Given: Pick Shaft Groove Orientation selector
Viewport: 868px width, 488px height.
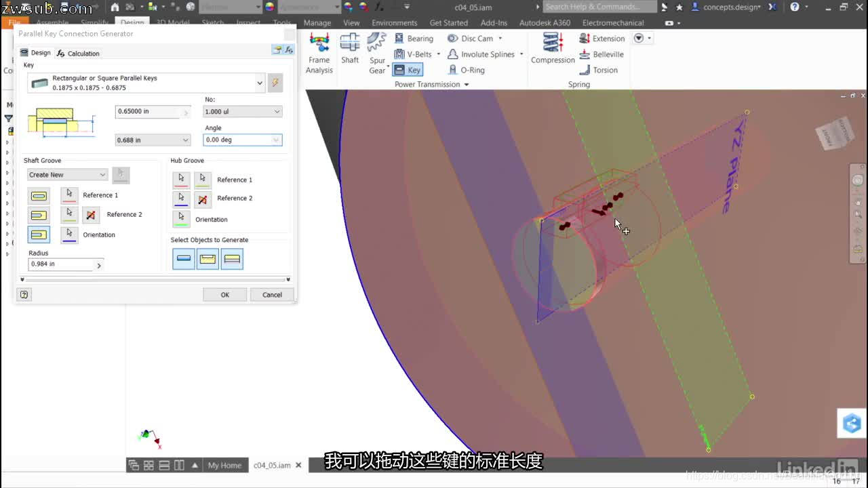Looking at the screenshot, I should coord(69,235).
